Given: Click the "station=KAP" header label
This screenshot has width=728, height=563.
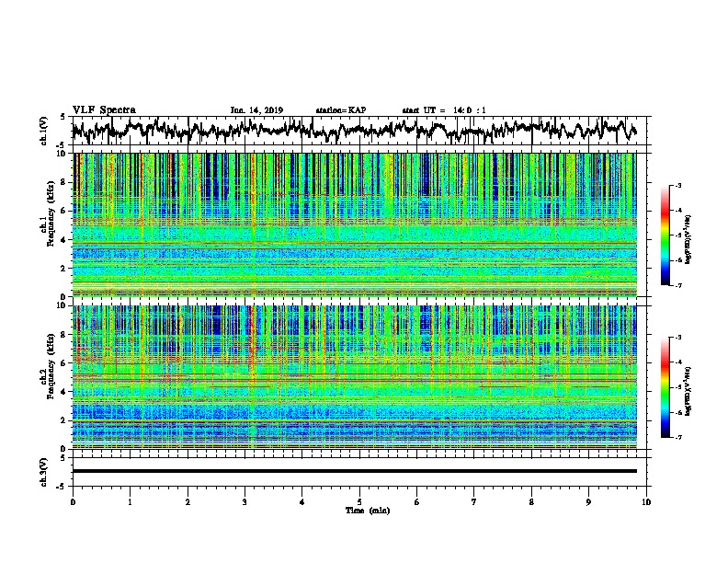Looking at the screenshot, I should point(341,110).
